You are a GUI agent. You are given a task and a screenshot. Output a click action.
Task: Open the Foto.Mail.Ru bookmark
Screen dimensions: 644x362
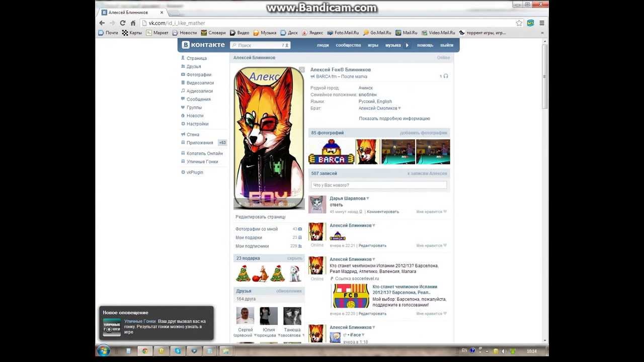343,33
